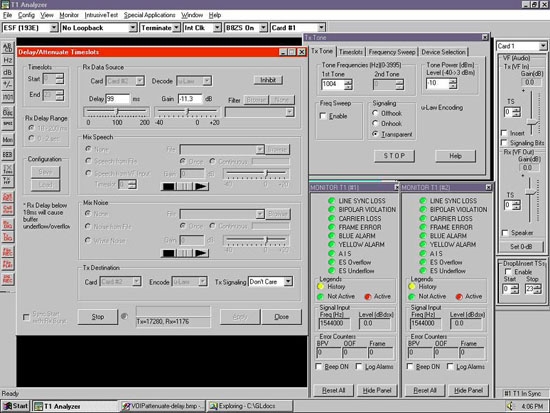Click the red File Rec sidebar icon
The width and height of the screenshot is (550, 413).
pos(7,252)
